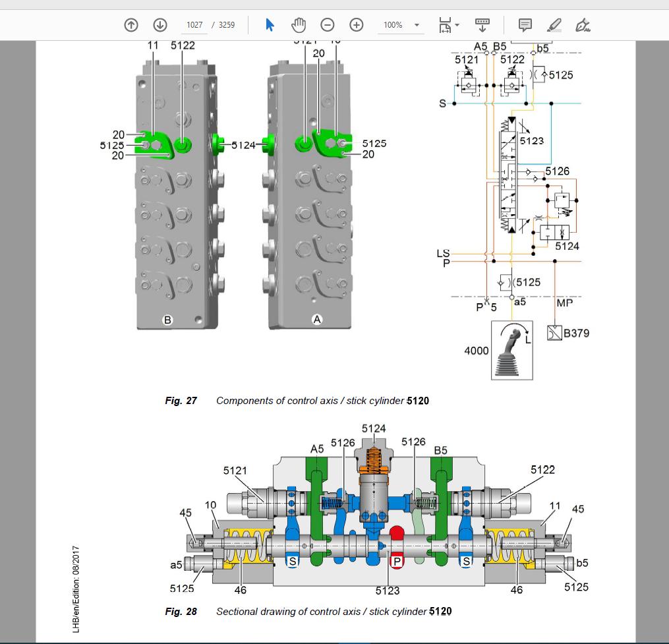Click label 5121 in sectional drawing
Screen dimensions: 669x644
coord(235,470)
